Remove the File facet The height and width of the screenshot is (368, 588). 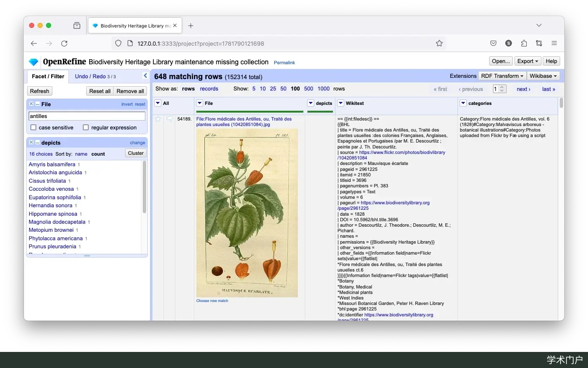(31, 104)
